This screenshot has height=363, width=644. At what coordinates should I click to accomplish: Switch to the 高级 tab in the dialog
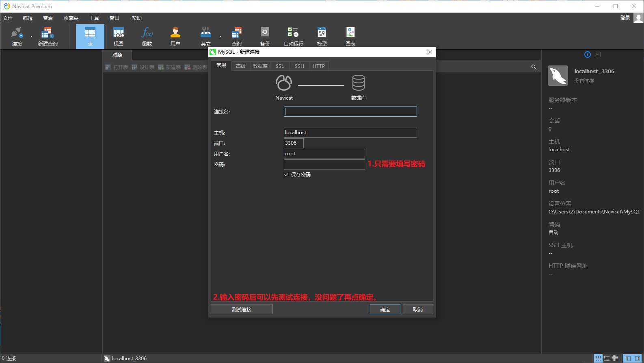click(241, 66)
